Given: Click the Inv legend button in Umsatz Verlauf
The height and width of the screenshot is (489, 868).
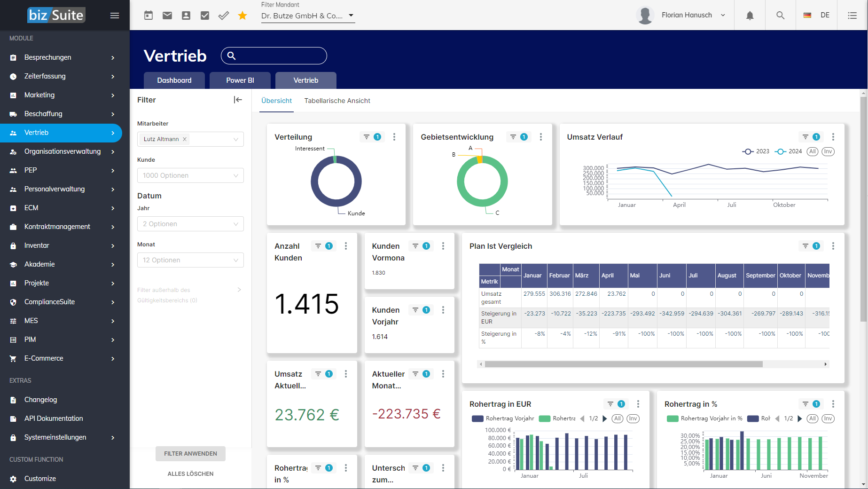Looking at the screenshot, I should point(828,151).
